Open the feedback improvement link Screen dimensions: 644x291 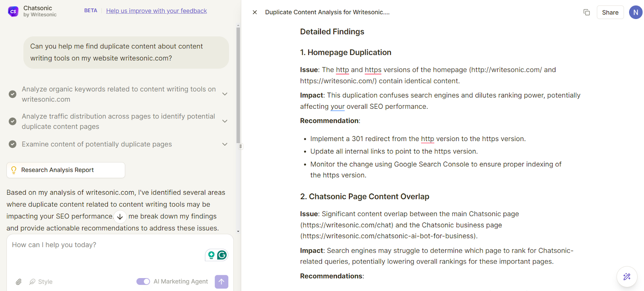click(157, 11)
